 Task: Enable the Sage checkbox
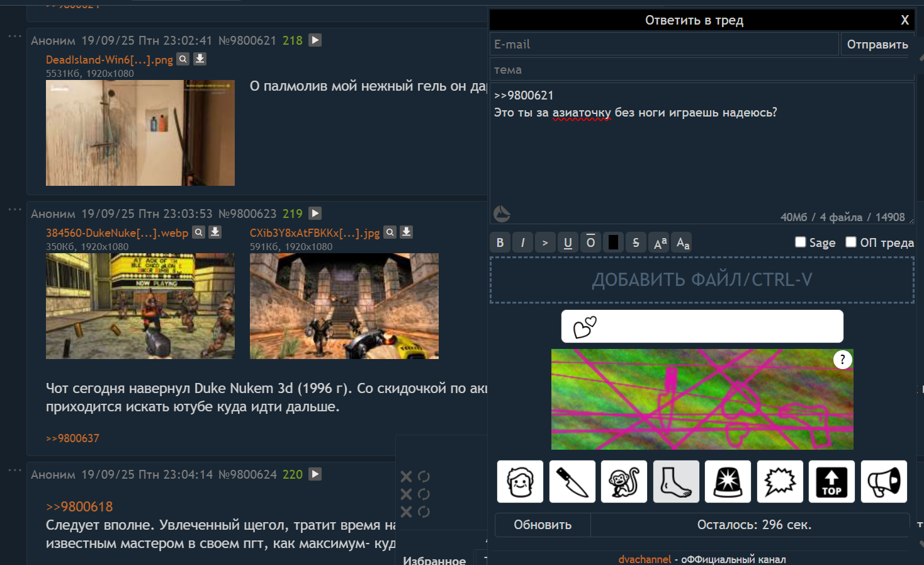(x=801, y=243)
